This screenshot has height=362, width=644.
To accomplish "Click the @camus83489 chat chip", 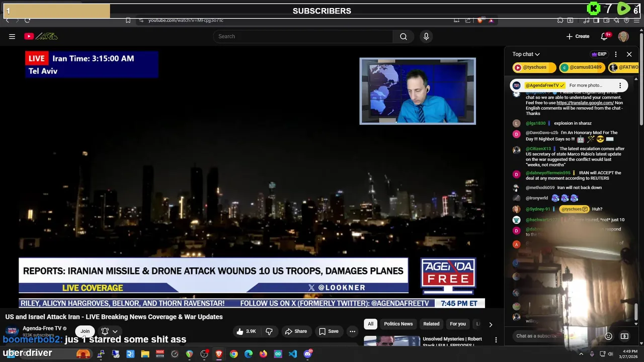I will tap(582, 67).
